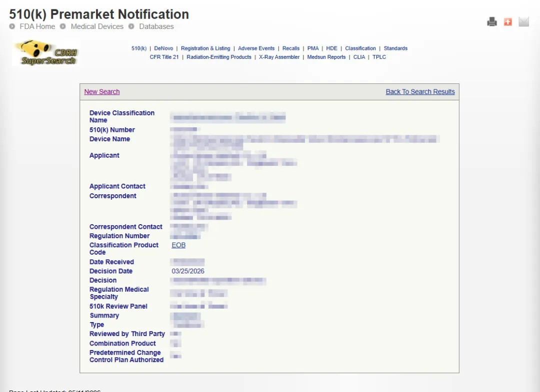The image size is (540, 392).
Task: Click the red plus share icon
Action: [x=507, y=22]
